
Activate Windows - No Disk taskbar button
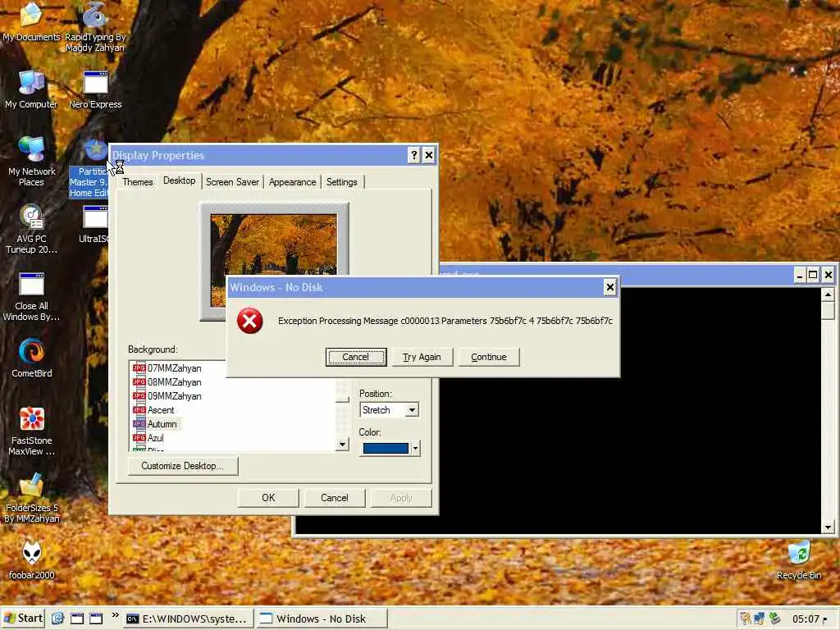point(321,619)
